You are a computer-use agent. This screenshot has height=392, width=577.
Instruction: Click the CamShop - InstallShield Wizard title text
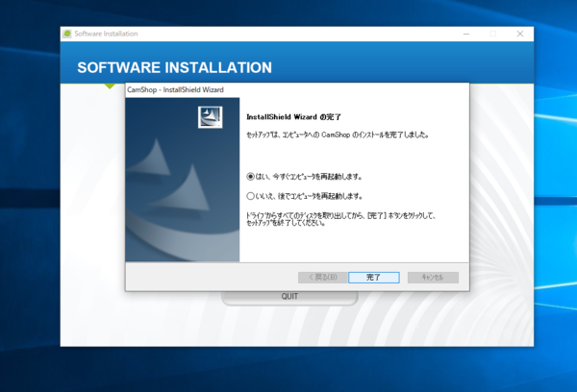pyautogui.click(x=175, y=89)
